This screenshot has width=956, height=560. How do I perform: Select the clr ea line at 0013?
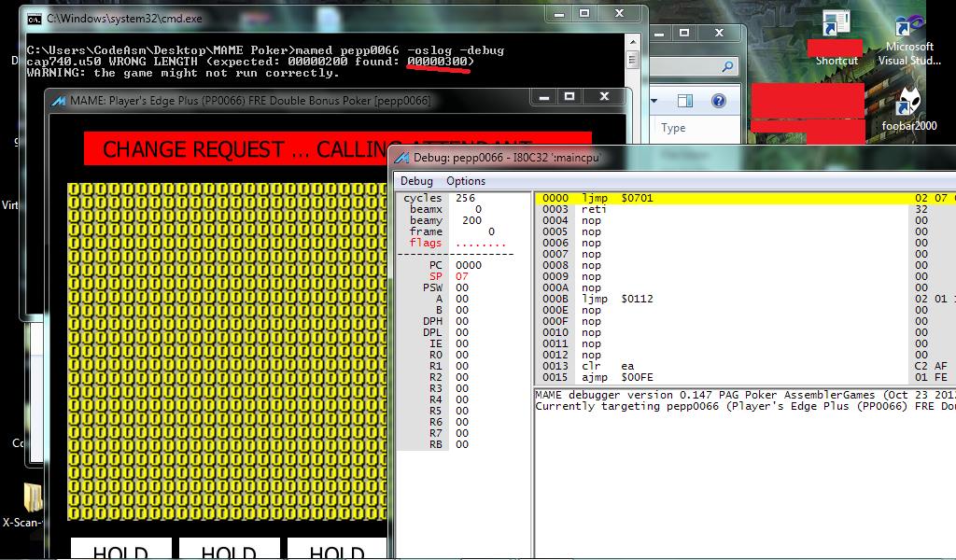tap(745, 366)
